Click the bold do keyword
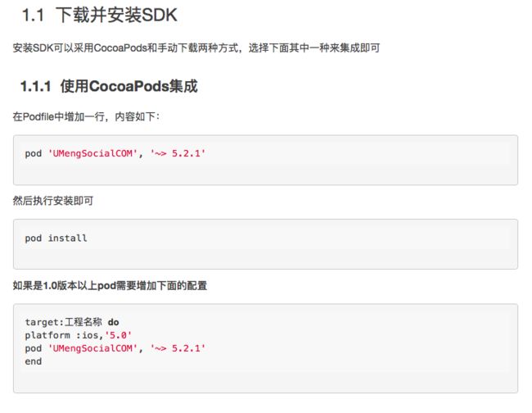The height and width of the screenshot is (413, 532). 113,322
